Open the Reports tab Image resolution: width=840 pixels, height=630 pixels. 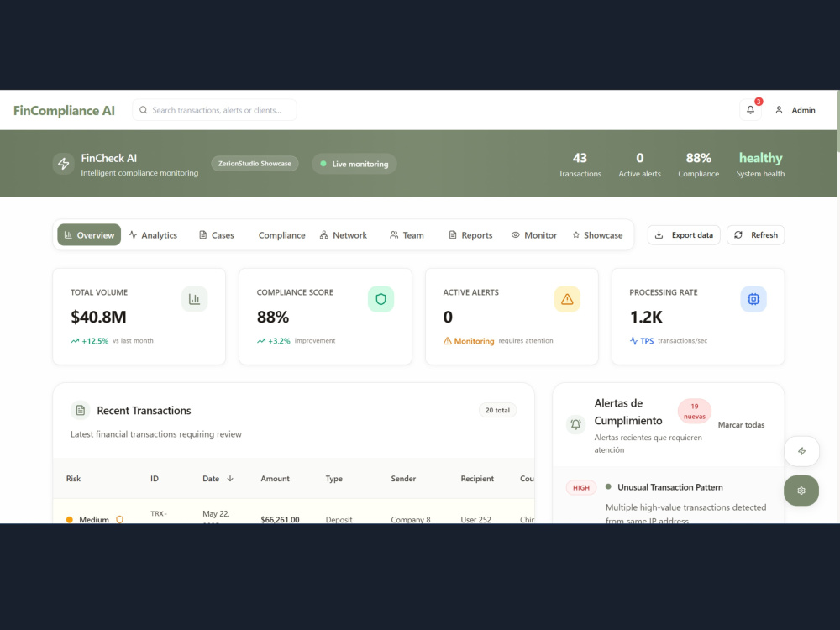470,234
